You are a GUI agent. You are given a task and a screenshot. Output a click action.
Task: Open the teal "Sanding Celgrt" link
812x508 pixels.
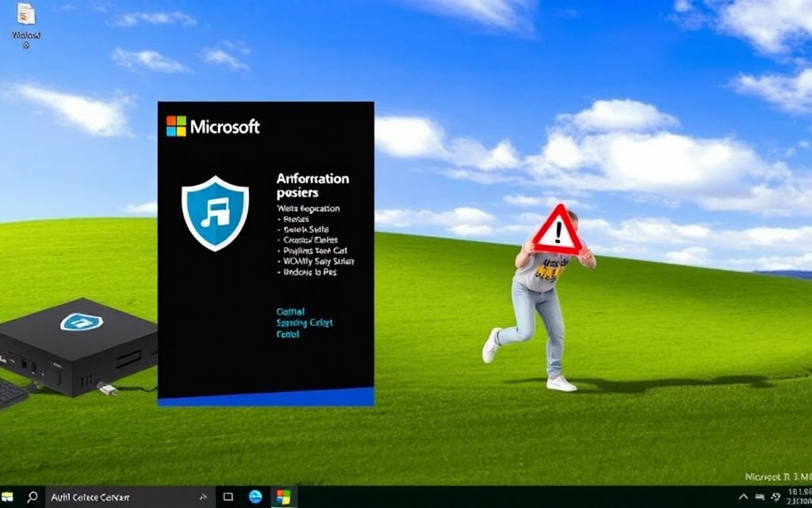coord(304,323)
